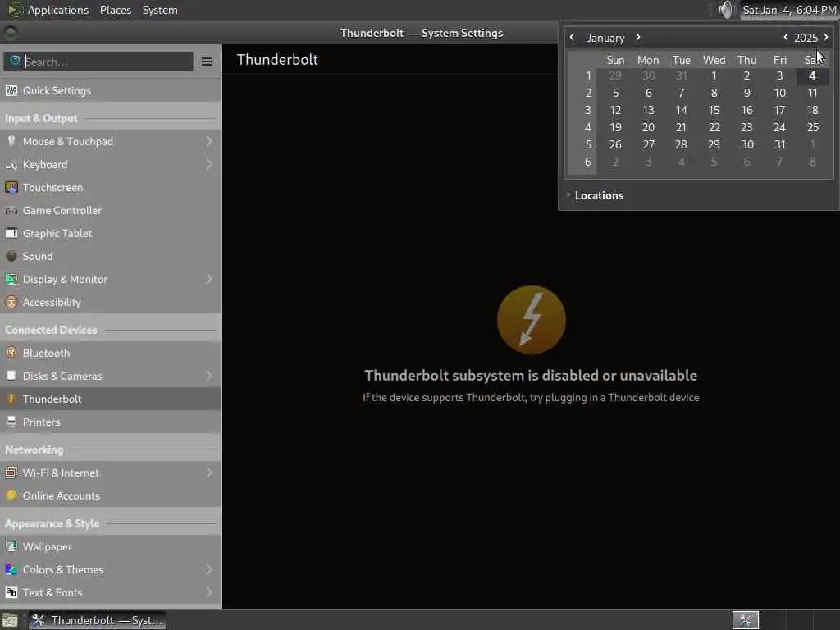Go to previous year before 2025
This screenshot has height=630, width=840.
click(x=785, y=38)
